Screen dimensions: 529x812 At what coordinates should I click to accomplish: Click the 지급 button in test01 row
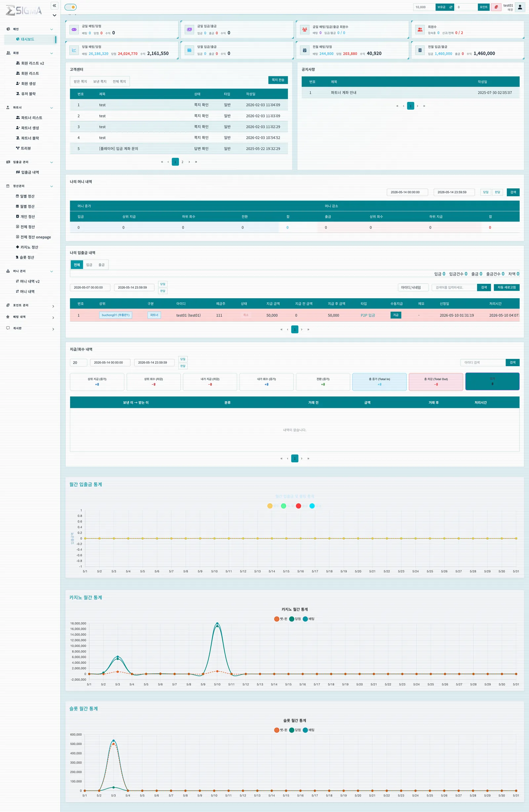(x=396, y=315)
